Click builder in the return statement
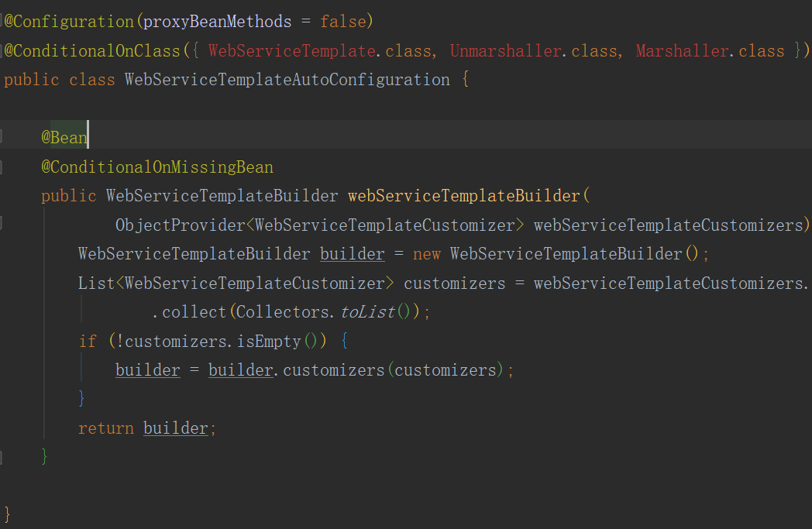Viewport: 812px width, 529px height. coord(176,428)
